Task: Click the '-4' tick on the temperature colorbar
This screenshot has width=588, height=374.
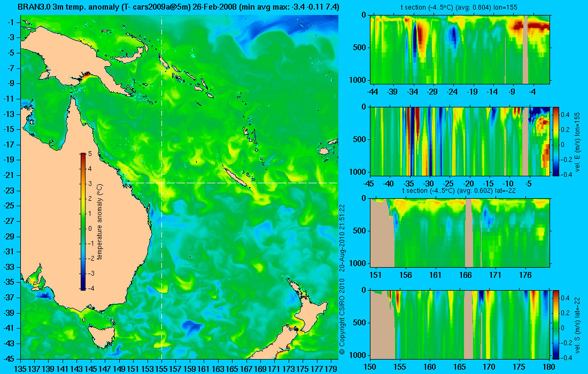Action: (x=90, y=289)
